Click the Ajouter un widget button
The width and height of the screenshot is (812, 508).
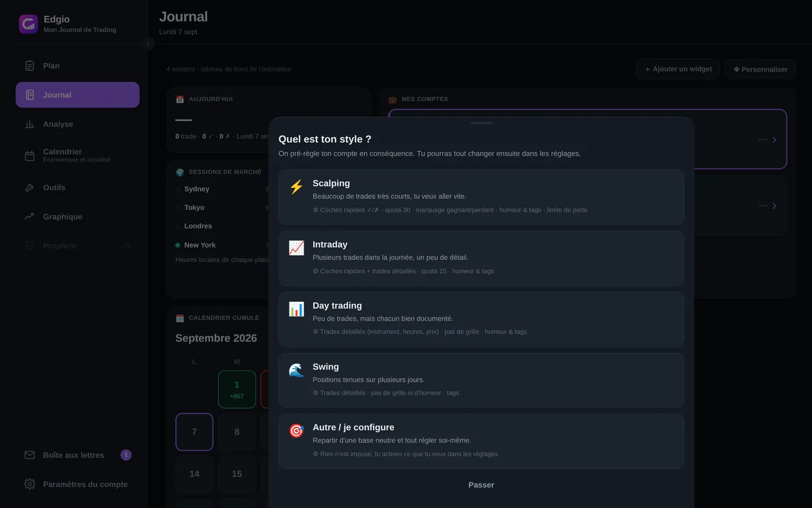click(678, 69)
